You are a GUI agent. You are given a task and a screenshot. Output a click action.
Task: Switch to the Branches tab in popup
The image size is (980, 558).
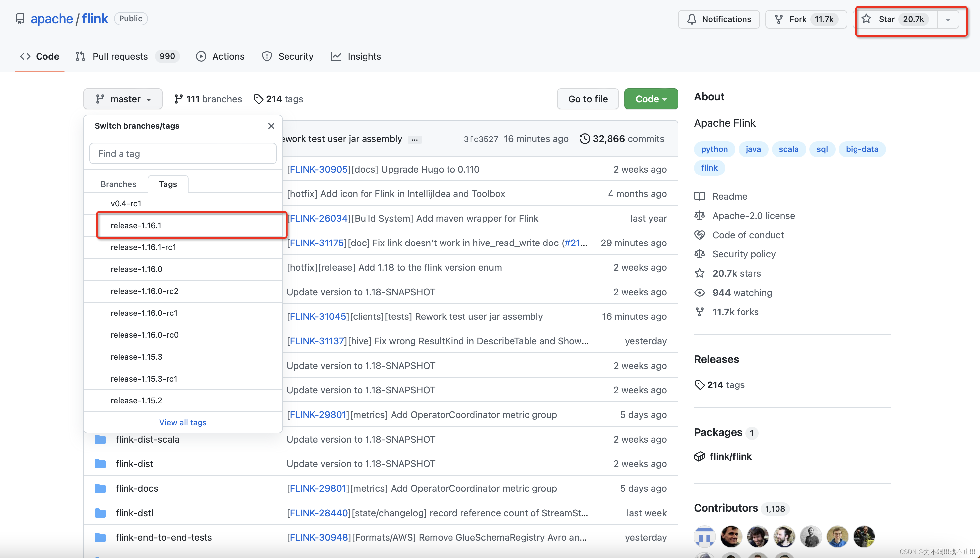(119, 184)
